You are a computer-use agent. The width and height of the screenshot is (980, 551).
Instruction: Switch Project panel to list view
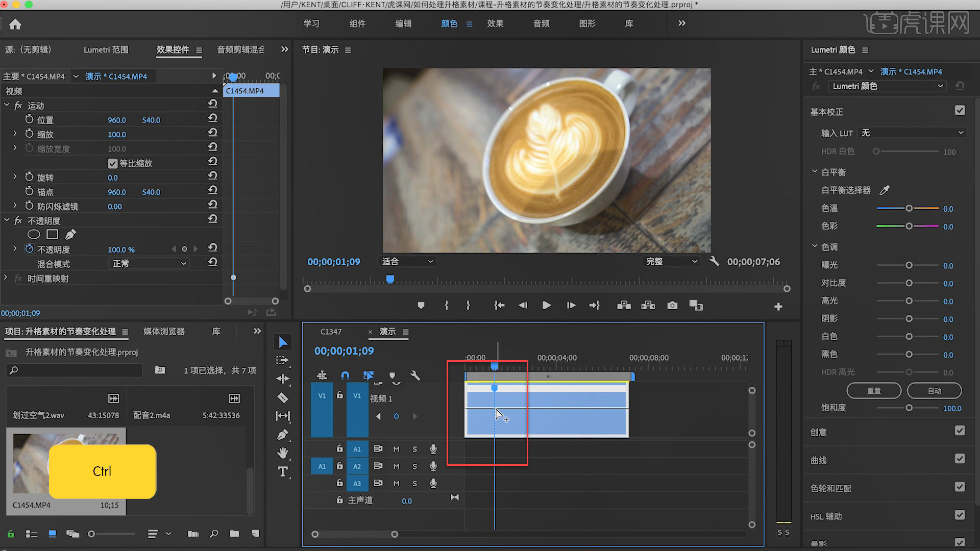[32, 534]
